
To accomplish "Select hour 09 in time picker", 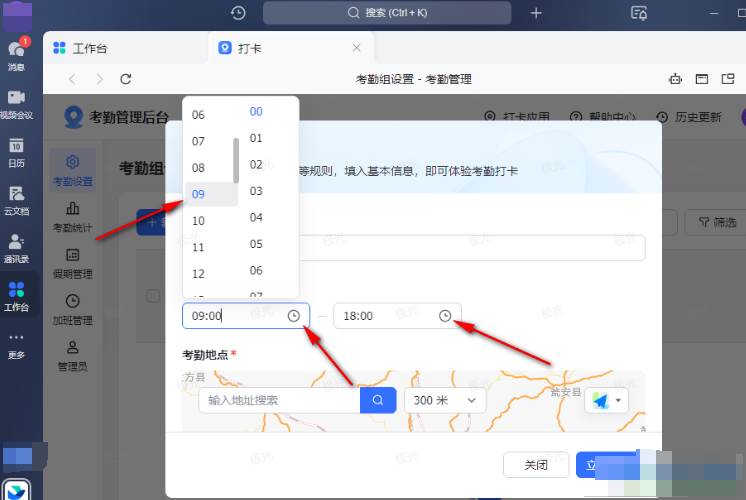I will [x=211, y=194].
